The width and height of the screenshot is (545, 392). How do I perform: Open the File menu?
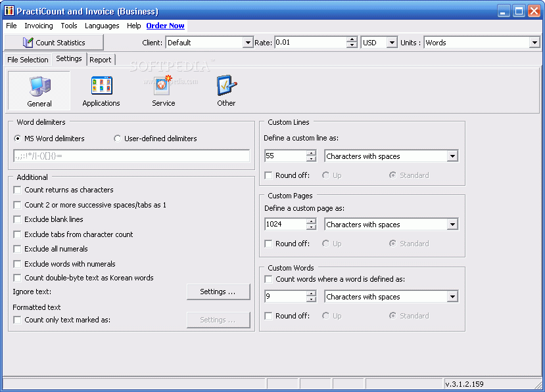pyautogui.click(x=11, y=26)
